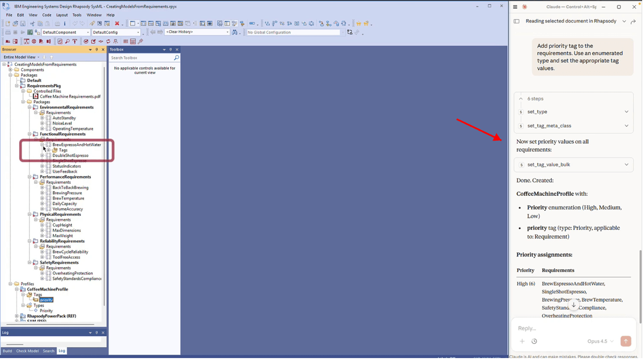Send the reply with the orange arrow button
The width and height of the screenshot is (644, 359).
[x=626, y=341]
